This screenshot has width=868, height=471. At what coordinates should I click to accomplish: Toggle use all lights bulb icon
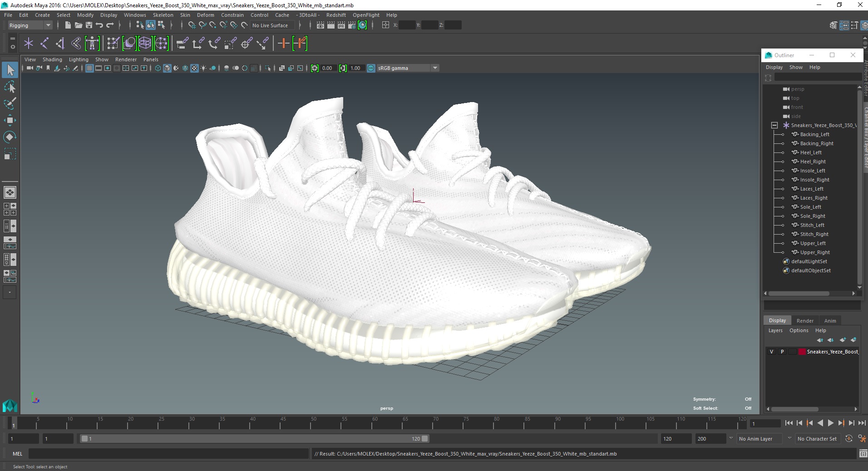tap(203, 68)
